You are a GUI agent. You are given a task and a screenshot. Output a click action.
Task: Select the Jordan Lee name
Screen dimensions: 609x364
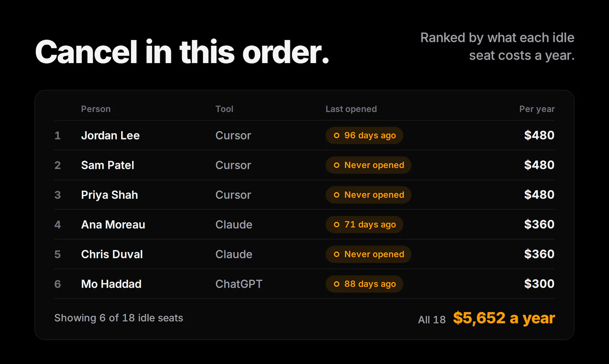point(110,135)
